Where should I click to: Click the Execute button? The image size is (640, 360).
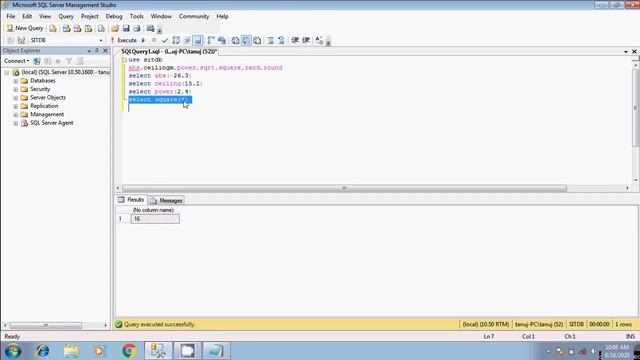coord(124,40)
